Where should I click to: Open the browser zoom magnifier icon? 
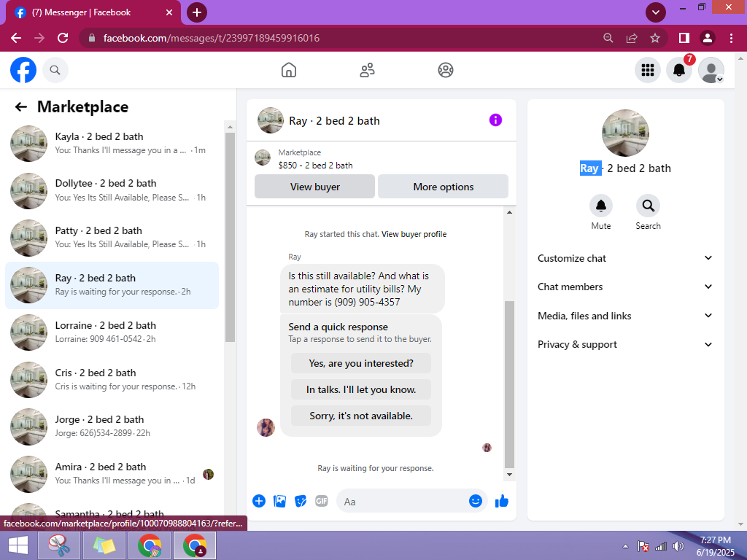tap(608, 38)
